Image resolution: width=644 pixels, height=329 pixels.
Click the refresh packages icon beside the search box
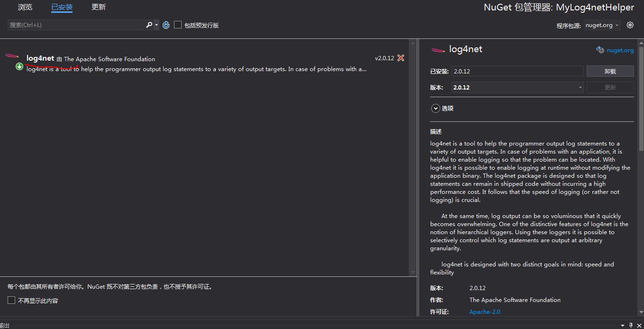pyautogui.click(x=166, y=25)
